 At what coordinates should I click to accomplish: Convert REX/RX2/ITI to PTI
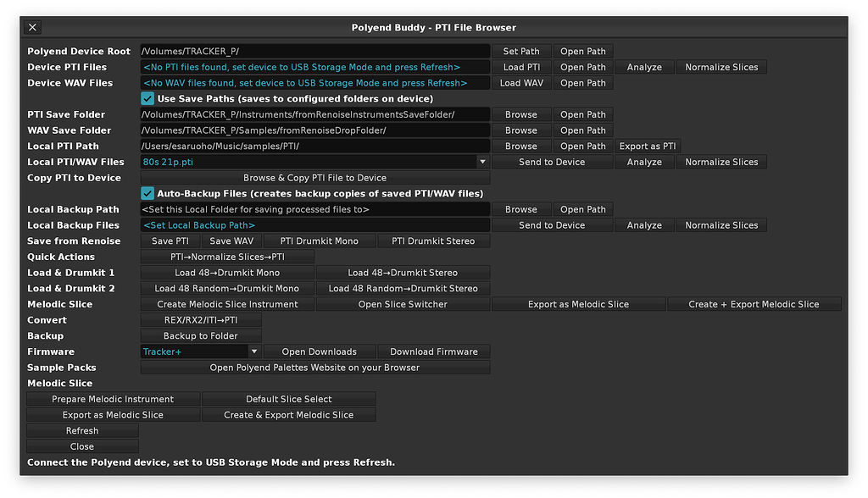[x=201, y=319]
